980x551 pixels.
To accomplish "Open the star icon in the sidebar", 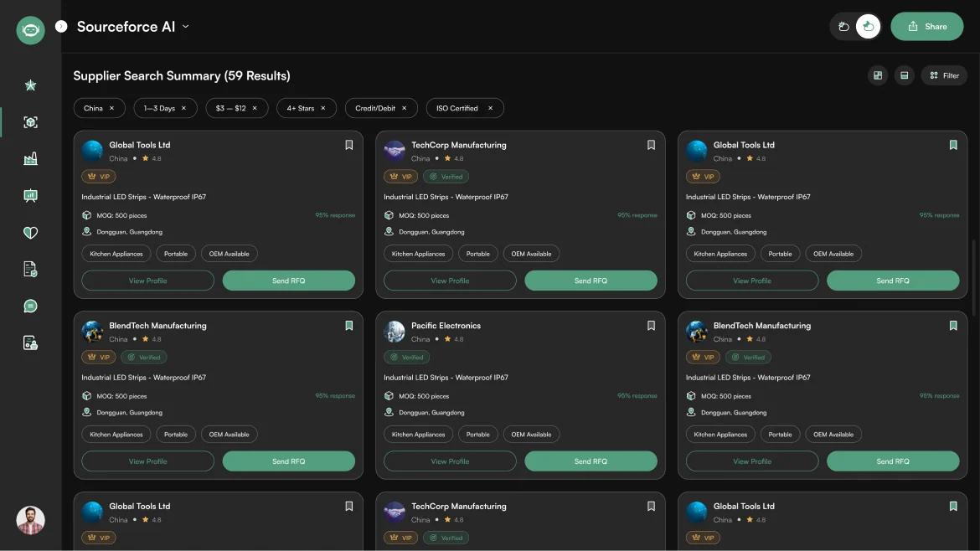I will (x=30, y=85).
